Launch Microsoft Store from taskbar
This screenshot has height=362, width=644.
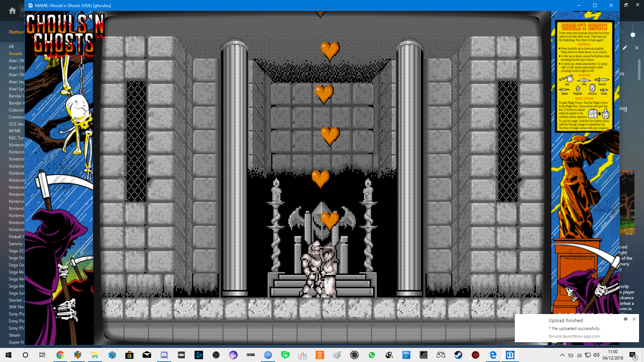pos(129,355)
